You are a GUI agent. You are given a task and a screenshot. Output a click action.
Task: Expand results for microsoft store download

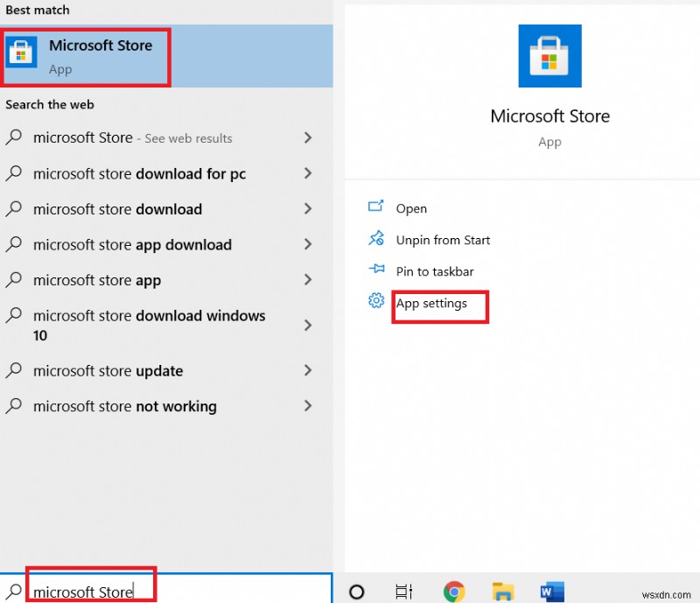click(308, 209)
